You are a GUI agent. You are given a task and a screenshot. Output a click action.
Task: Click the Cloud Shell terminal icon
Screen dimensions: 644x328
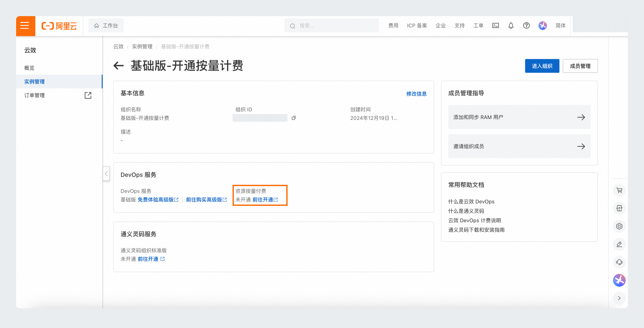[495, 26]
